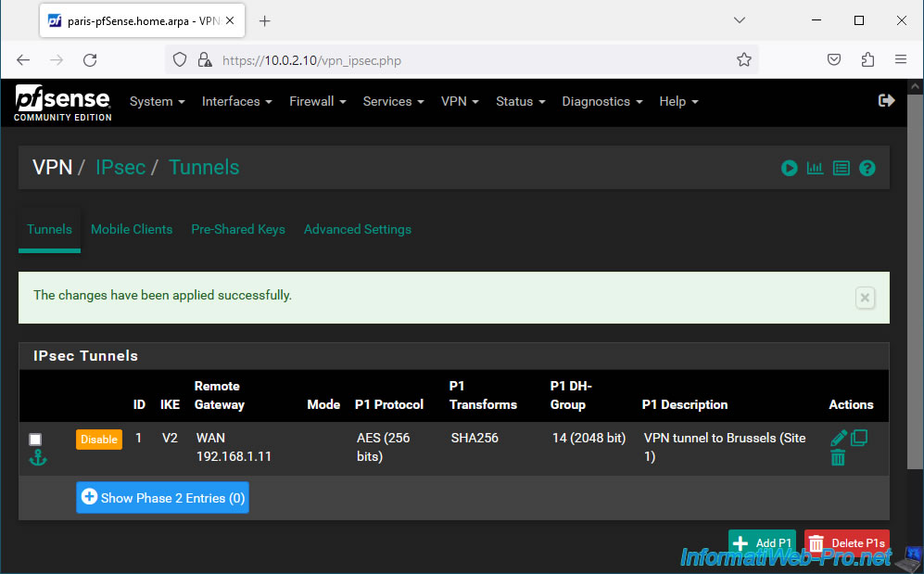This screenshot has width=924, height=574.
Task: Open the Status dropdown menu
Action: [520, 102]
